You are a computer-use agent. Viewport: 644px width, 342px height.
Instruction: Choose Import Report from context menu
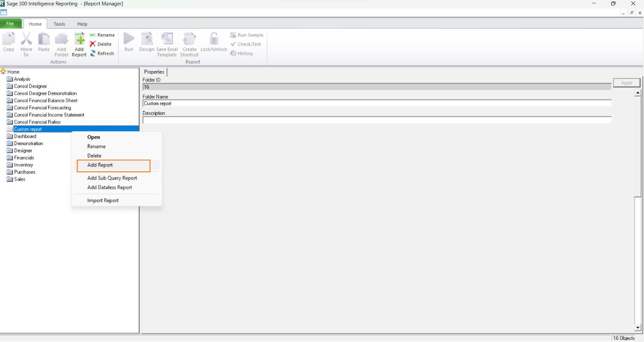[x=103, y=201]
